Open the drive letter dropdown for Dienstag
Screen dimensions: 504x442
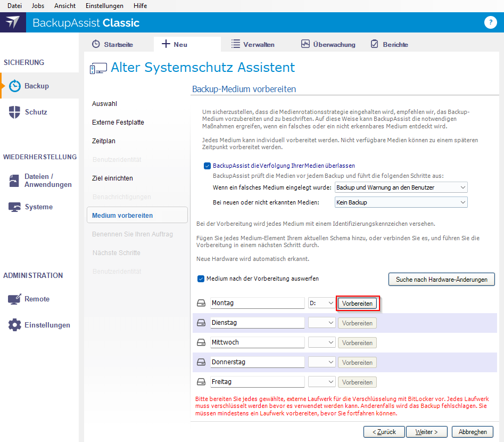point(321,323)
